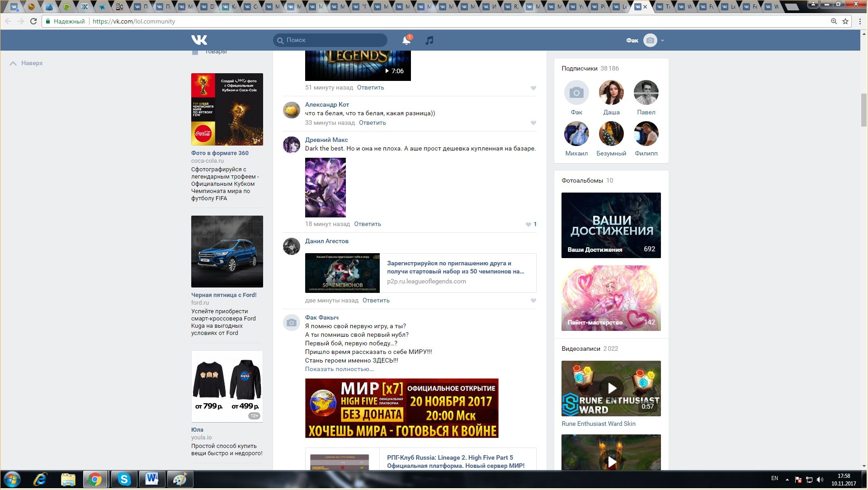This screenshot has width=868, height=490.
Task: Expand the profile dropdown arrow
Action: tap(662, 41)
